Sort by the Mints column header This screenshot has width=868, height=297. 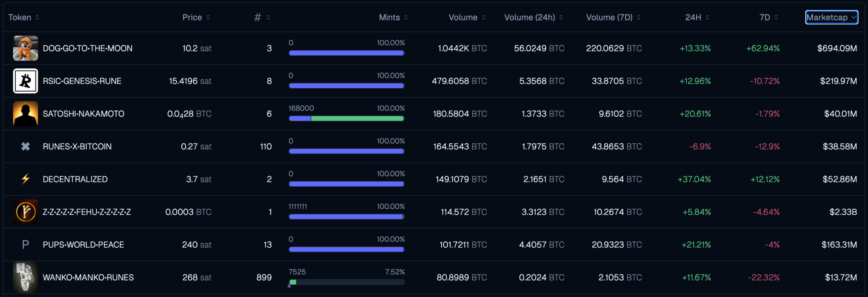coord(393,17)
